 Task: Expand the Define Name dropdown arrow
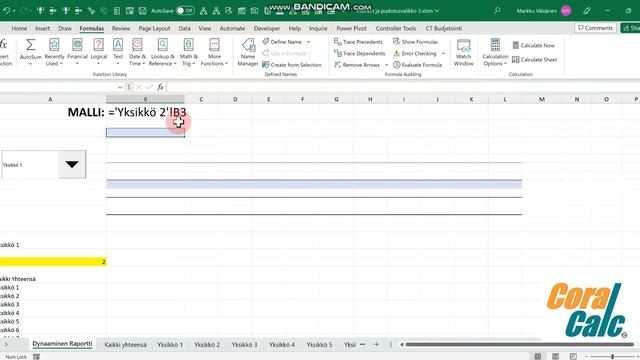tap(309, 42)
